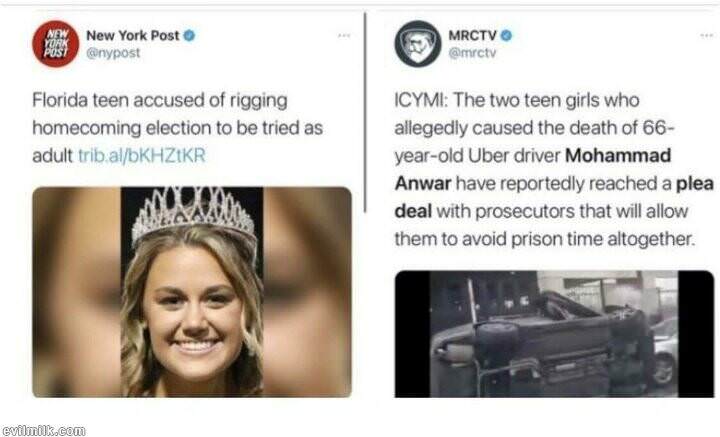Open the homecoming queen photo
720x437 pixels.
point(192,292)
